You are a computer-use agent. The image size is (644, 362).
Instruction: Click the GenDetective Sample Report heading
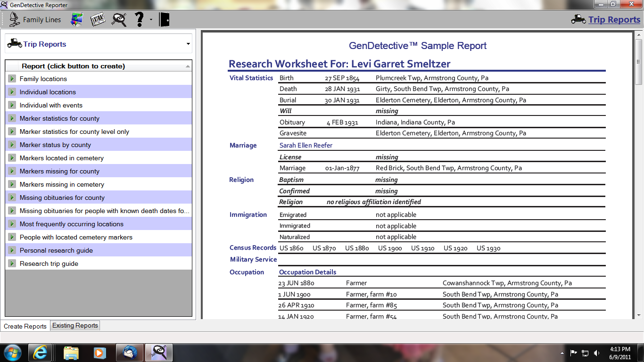418,46
